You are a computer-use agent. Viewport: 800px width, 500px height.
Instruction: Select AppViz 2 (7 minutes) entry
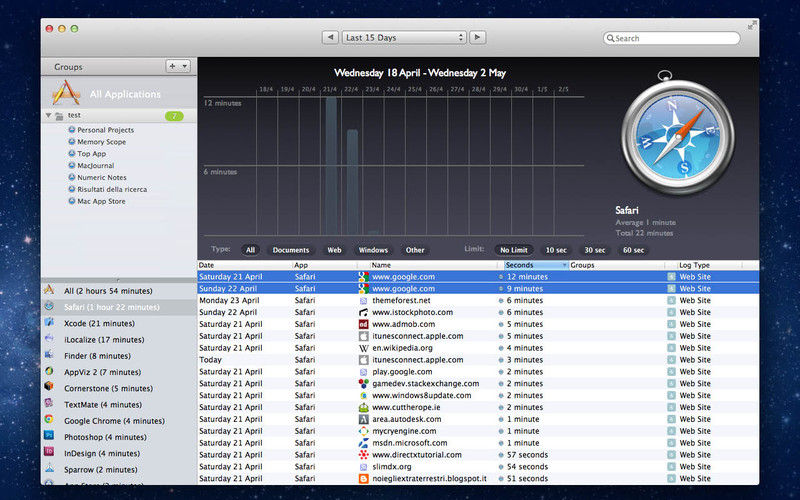(118, 372)
